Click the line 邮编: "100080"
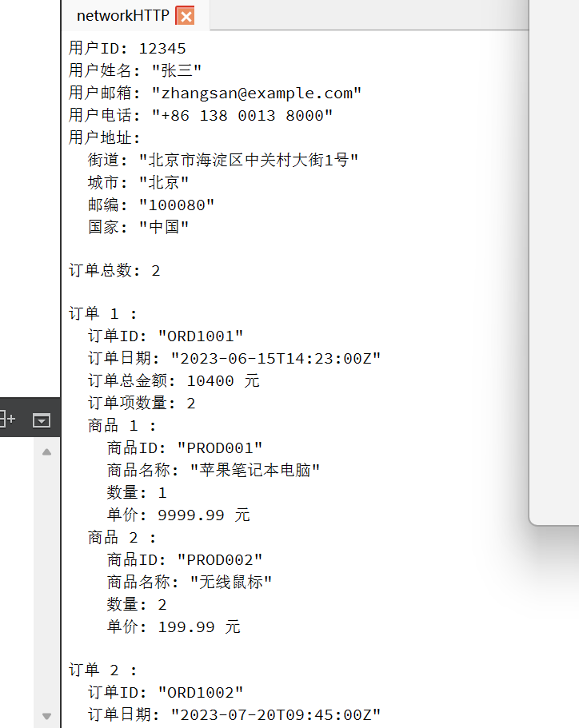 pos(151,205)
